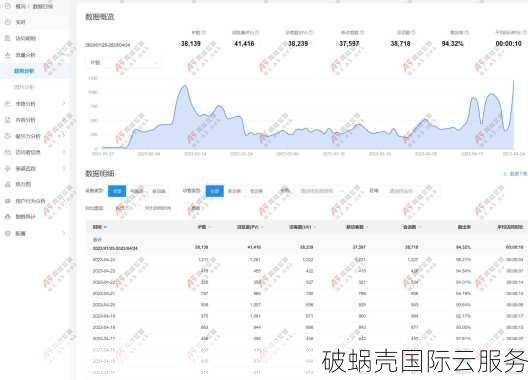This screenshot has width=528, height=380.
Task: Sort the table by the 访客数(UV) column header
Action: 302,227
